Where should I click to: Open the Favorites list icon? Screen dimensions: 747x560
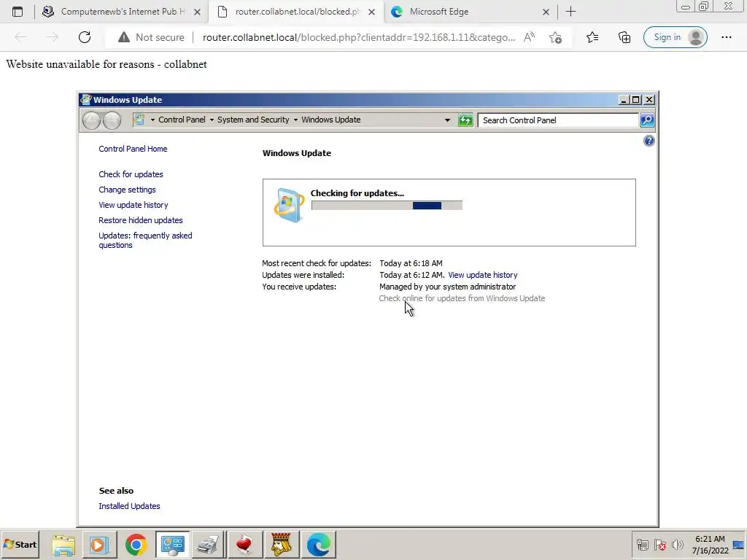592,37
